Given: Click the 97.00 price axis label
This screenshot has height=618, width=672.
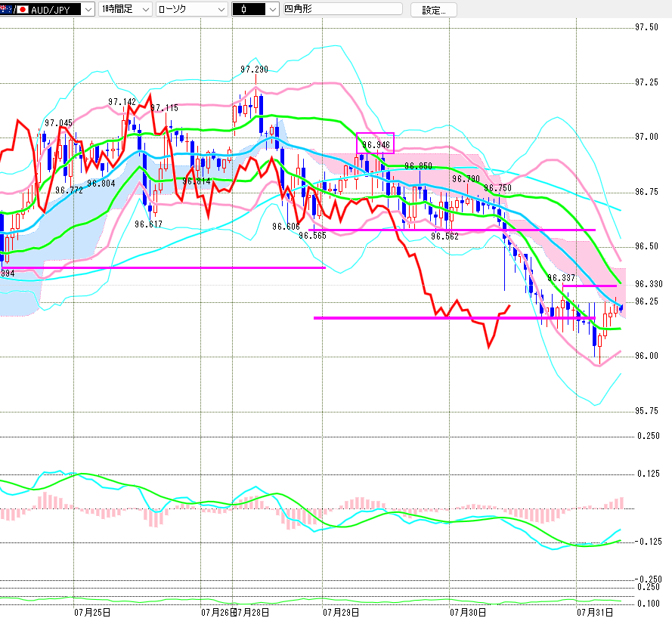Looking at the screenshot, I should tap(647, 137).
